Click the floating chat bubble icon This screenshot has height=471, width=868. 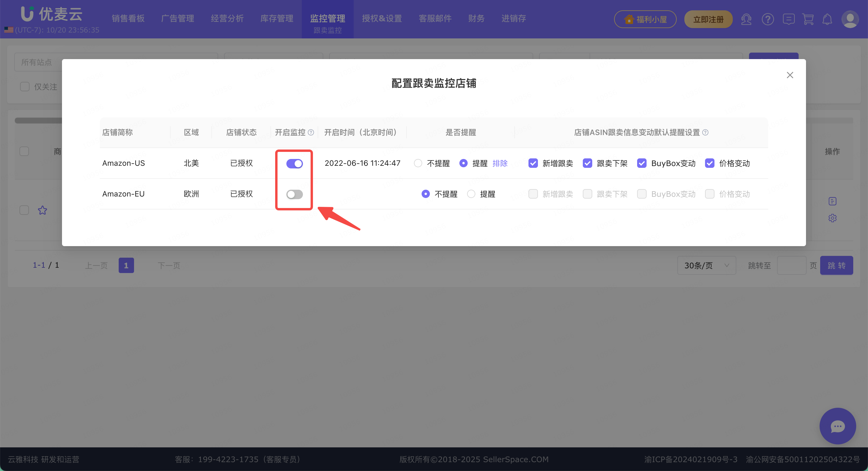(837, 426)
